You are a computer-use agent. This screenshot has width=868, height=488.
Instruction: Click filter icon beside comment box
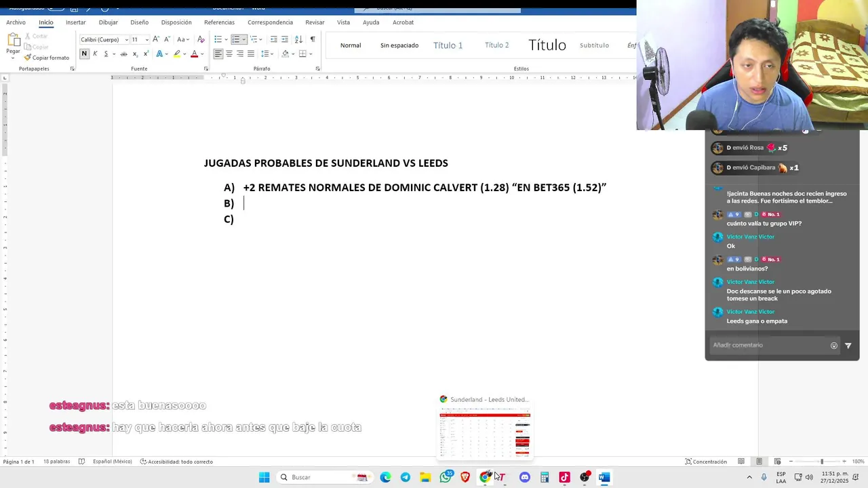tap(848, 345)
